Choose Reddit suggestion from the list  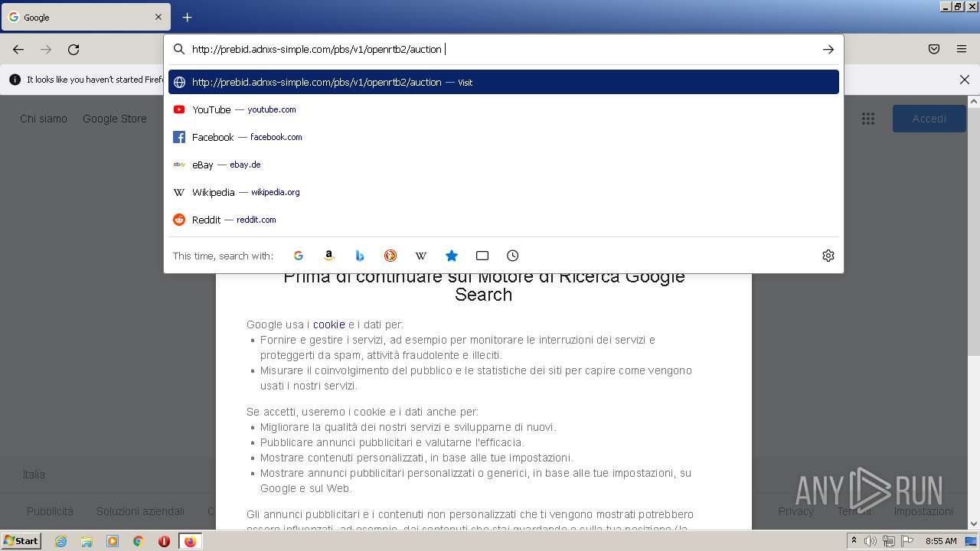(504, 220)
